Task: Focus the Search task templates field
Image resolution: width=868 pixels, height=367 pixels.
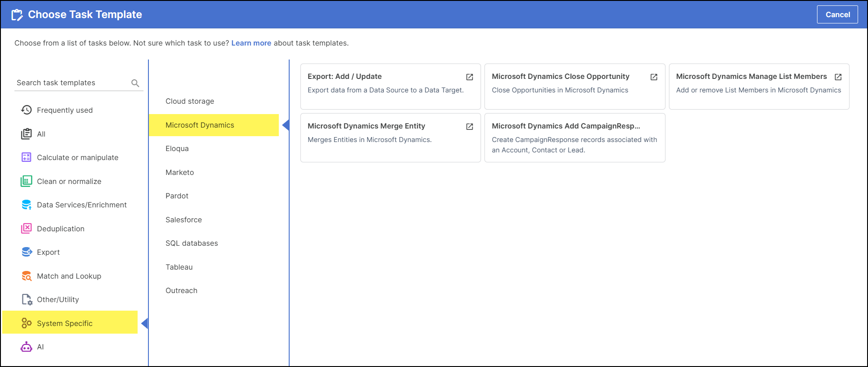Action: (x=78, y=83)
